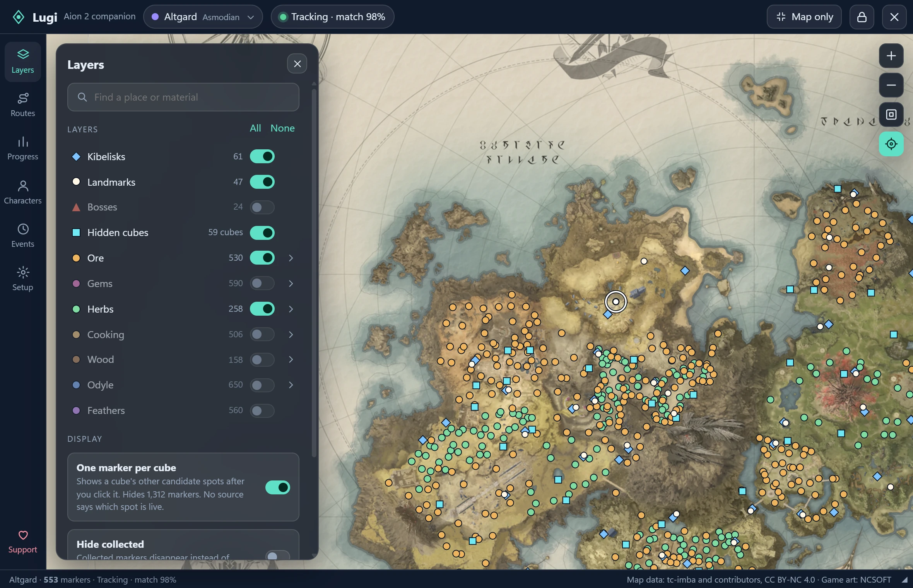Open the Progress sidebar section
The width and height of the screenshot is (913, 588).
click(23, 148)
